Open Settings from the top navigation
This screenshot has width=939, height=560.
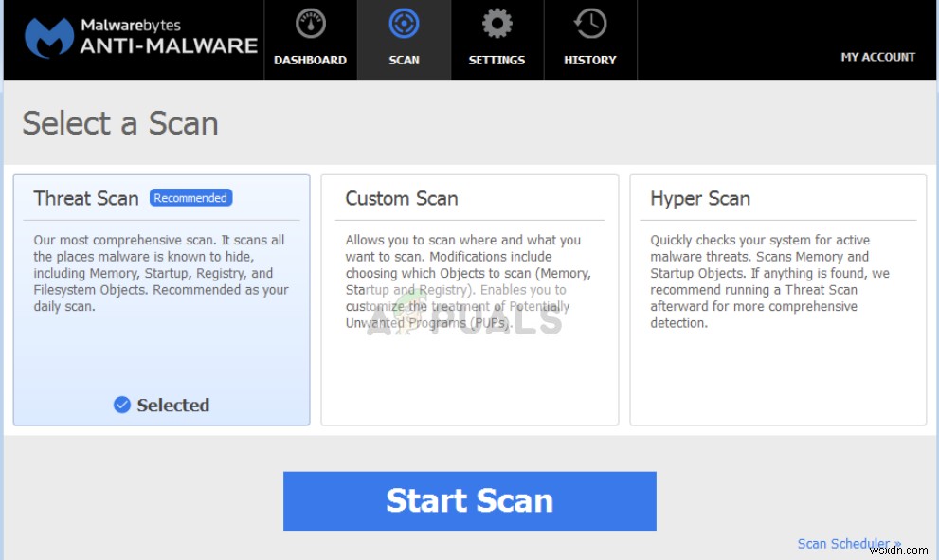pos(497,40)
